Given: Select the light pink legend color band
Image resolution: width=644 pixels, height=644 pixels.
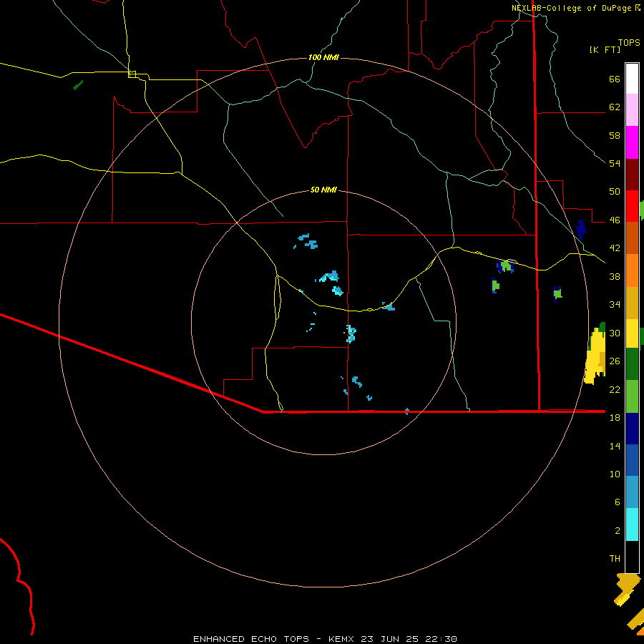Looking at the screenshot, I should 632,110.
